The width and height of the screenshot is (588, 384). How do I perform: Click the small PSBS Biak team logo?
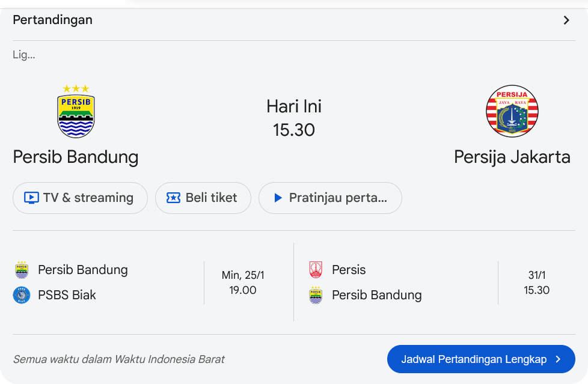pyautogui.click(x=22, y=295)
